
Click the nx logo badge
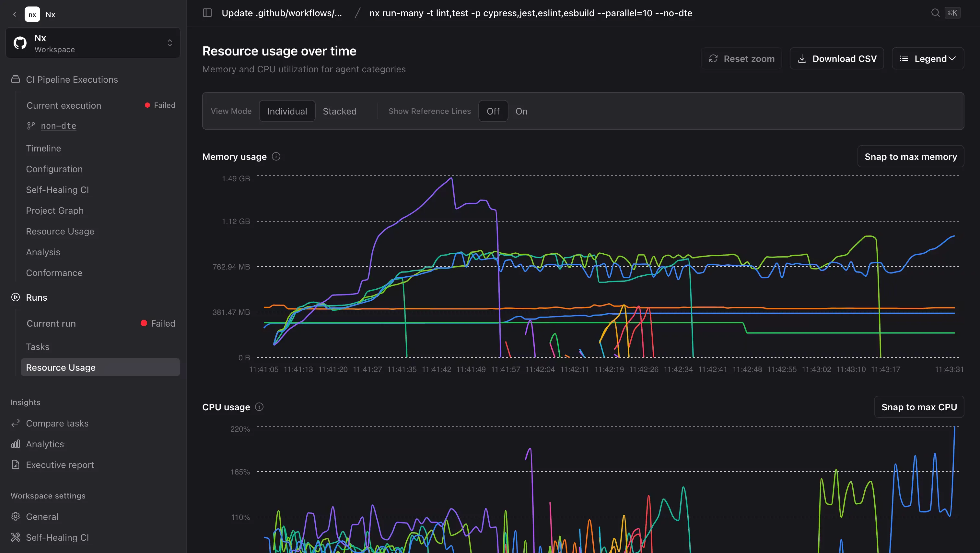[32, 15]
